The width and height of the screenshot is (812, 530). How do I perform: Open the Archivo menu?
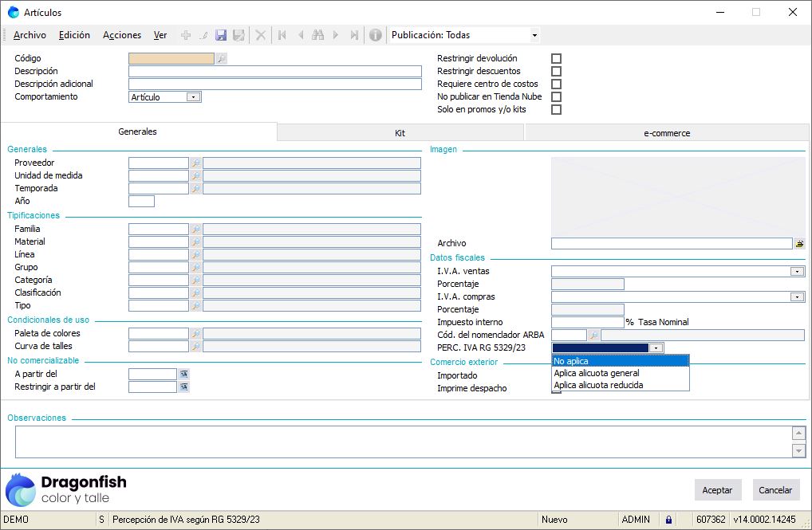[30, 35]
